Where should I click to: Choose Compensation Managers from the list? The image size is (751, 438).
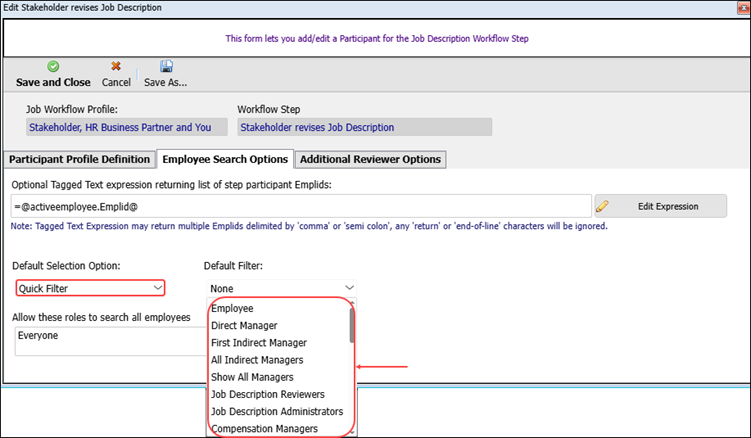pyautogui.click(x=264, y=428)
